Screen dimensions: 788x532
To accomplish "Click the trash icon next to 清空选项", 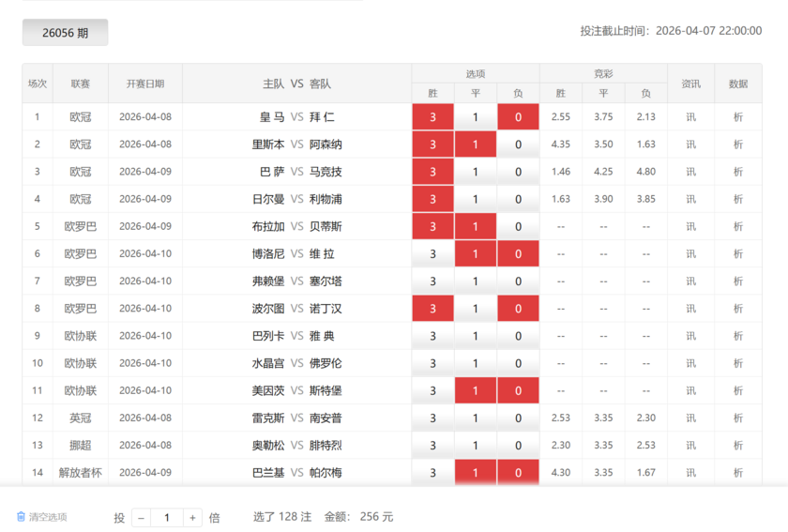I will [21, 516].
